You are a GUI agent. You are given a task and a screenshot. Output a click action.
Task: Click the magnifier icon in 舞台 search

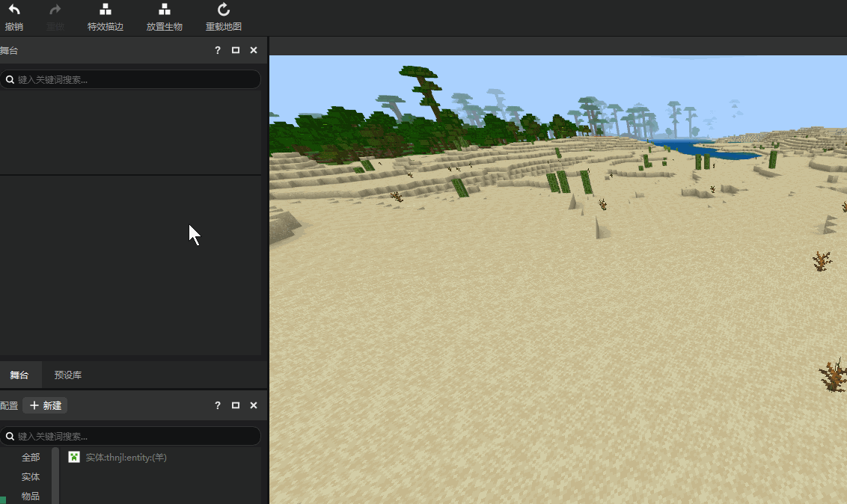[x=10, y=79]
